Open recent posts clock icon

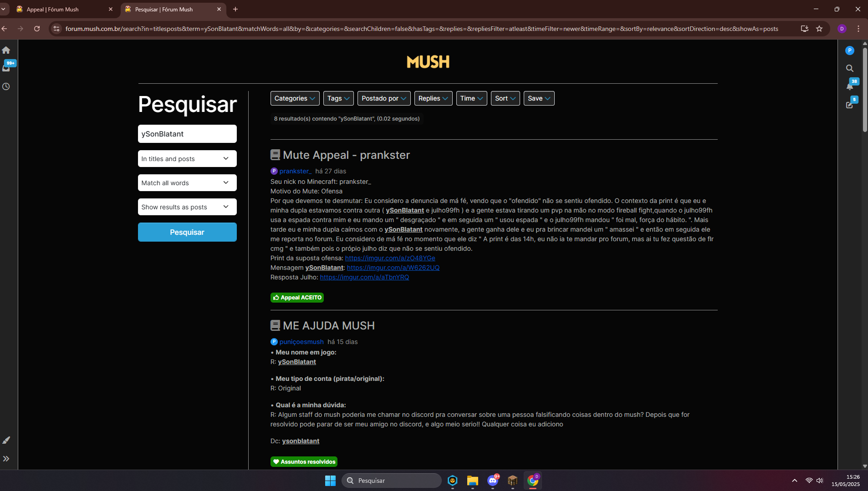coord(6,86)
